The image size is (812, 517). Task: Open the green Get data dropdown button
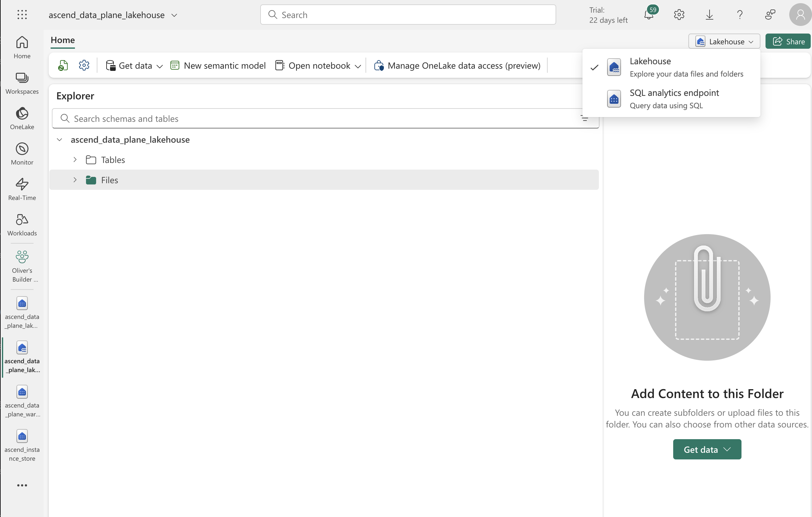click(707, 449)
